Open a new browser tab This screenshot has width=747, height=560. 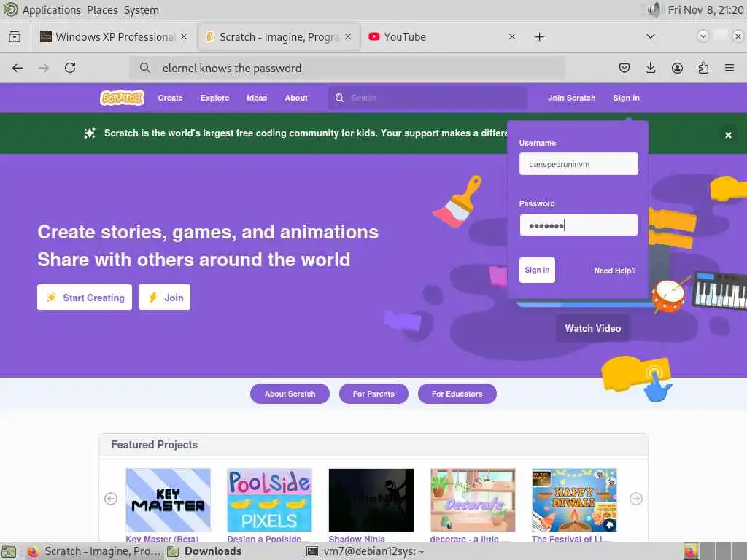[x=539, y=36]
